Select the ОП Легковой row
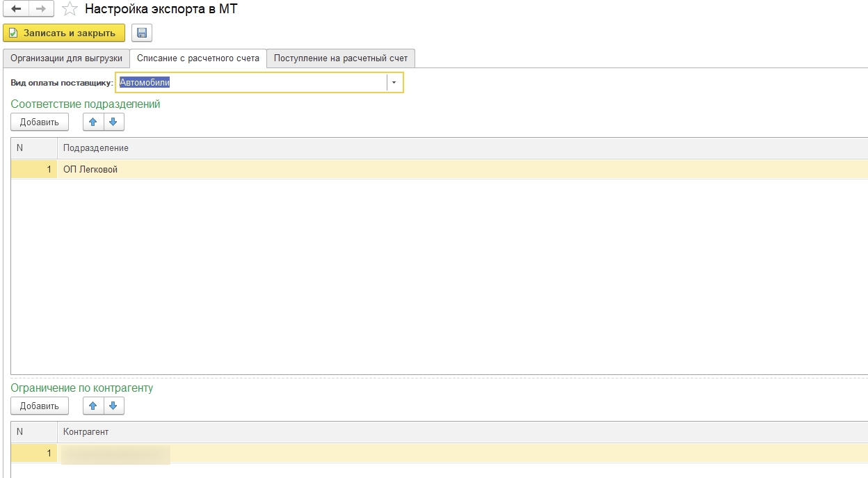868x478 pixels. 90,169
